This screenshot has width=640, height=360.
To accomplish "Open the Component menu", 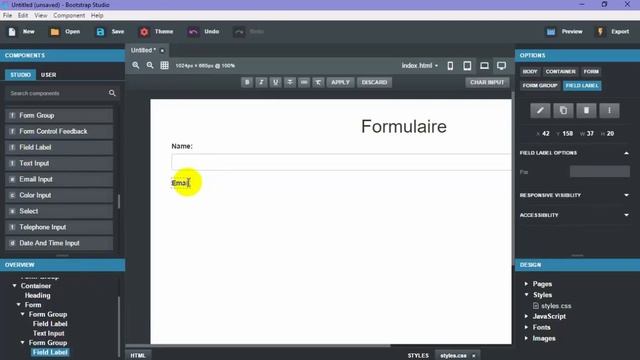I will tap(69, 16).
